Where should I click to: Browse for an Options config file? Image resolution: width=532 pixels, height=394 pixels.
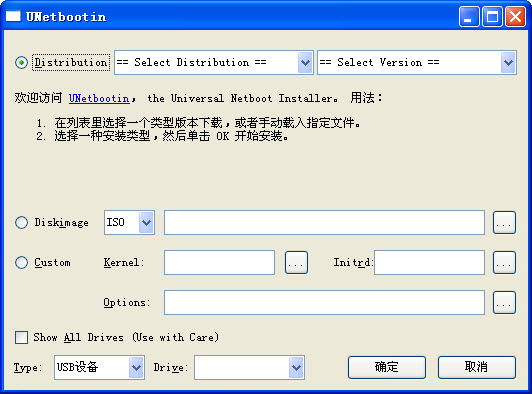point(505,302)
